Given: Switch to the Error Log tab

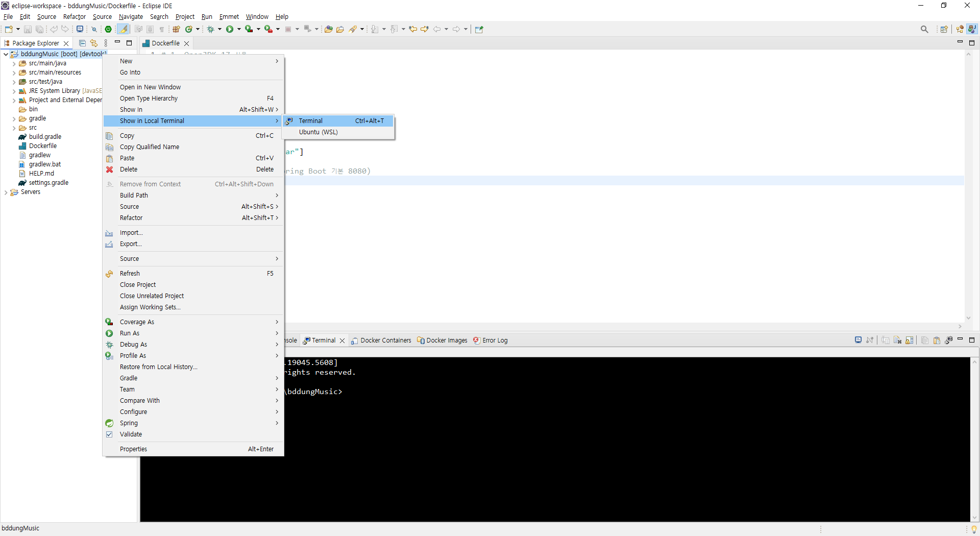Looking at the screenshot, I should 490,340.
